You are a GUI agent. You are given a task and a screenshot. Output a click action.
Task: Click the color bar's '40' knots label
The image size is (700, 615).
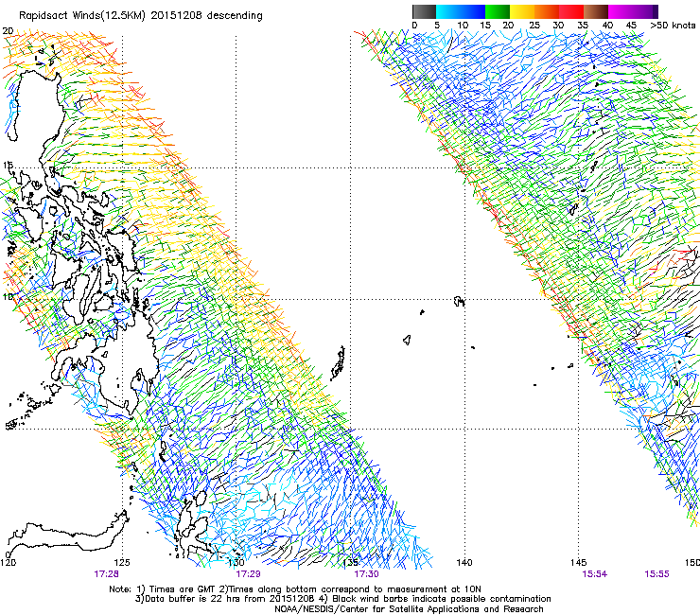tap(607, 26)
